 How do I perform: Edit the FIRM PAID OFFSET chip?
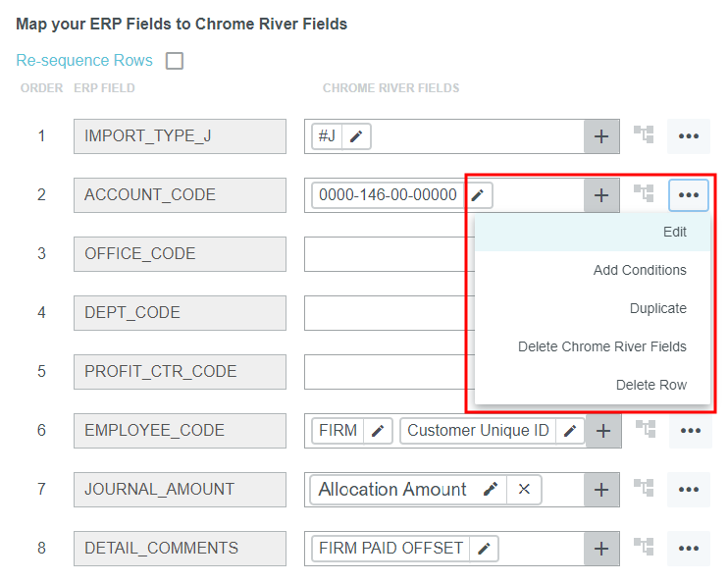(484, 549)
